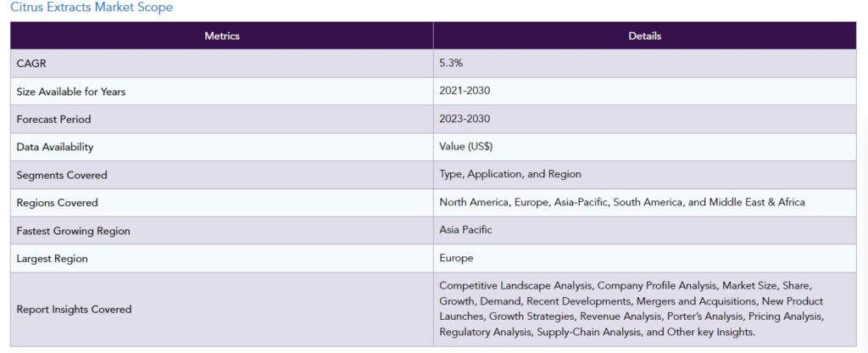Select the North America, Europe regions text
The height and width of the screenshot is (353, 868).
(622, 202)
